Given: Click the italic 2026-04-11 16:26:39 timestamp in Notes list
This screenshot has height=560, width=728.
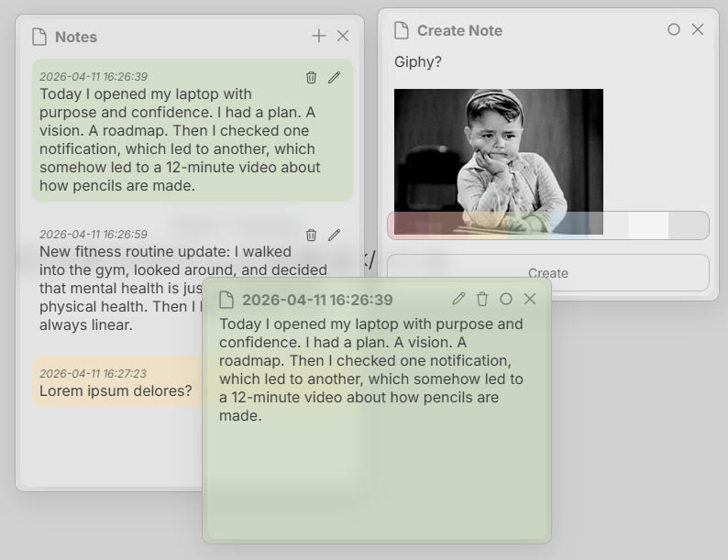Looking at the screenshot, I should 94,77.
